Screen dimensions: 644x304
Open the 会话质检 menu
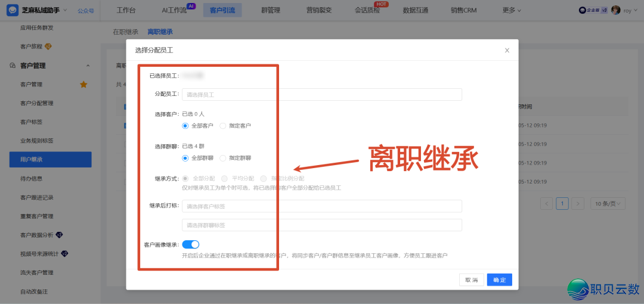click(367, 10)
